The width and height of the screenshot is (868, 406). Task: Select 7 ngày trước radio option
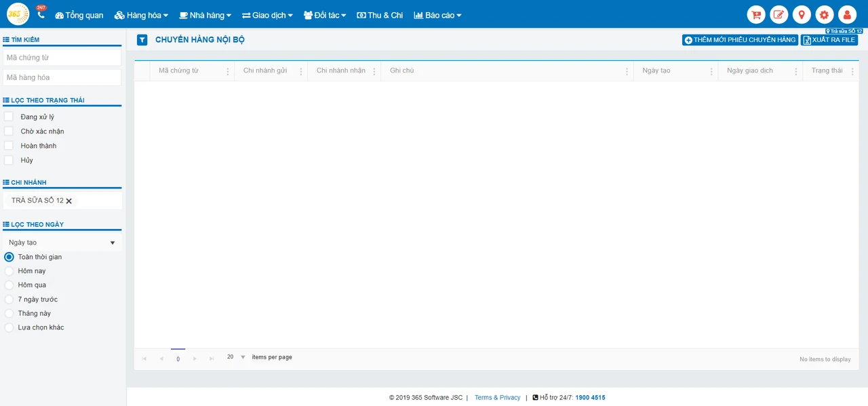click(x=9, y=300)
